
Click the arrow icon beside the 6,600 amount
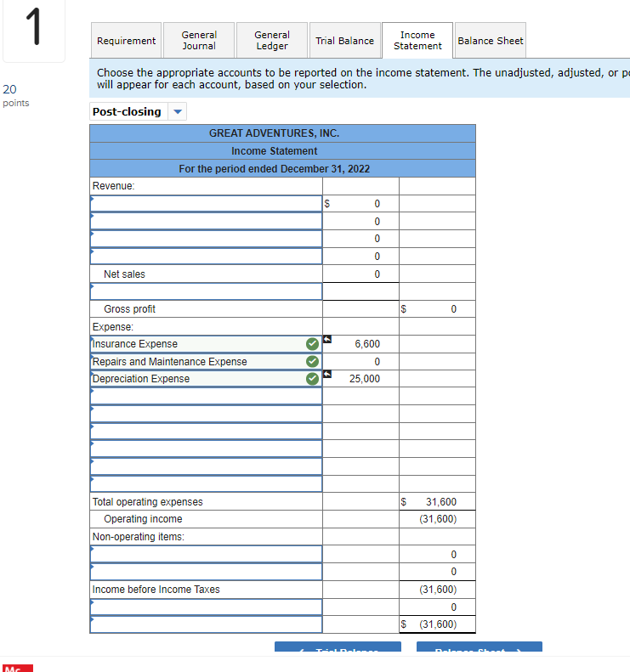[327, 339]
